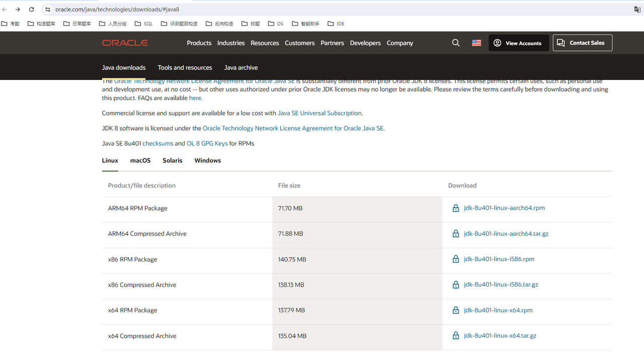Click the 'x86 Compressed Archive' description
Viewport: 644px width, 354px height.
142,285
